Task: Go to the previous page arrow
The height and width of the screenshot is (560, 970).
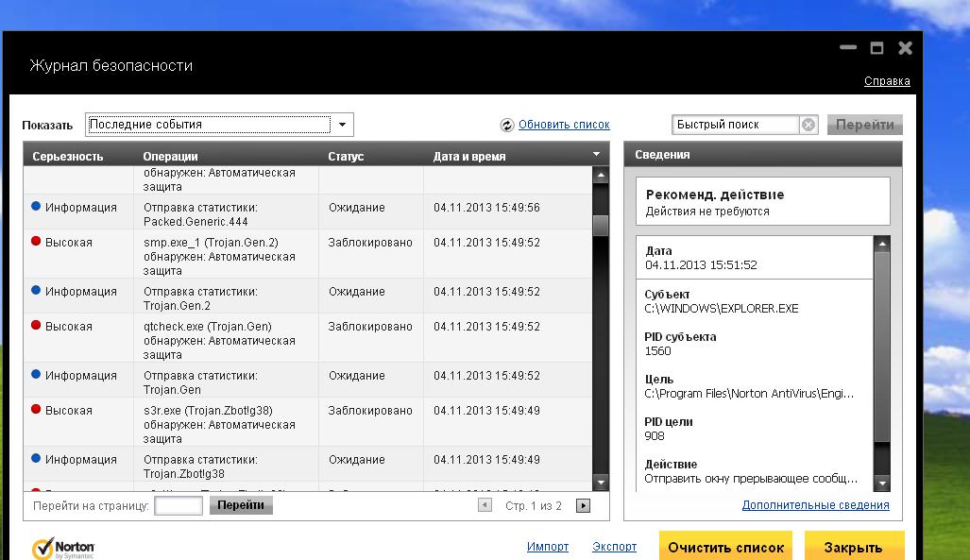Action: pos(485,506)
